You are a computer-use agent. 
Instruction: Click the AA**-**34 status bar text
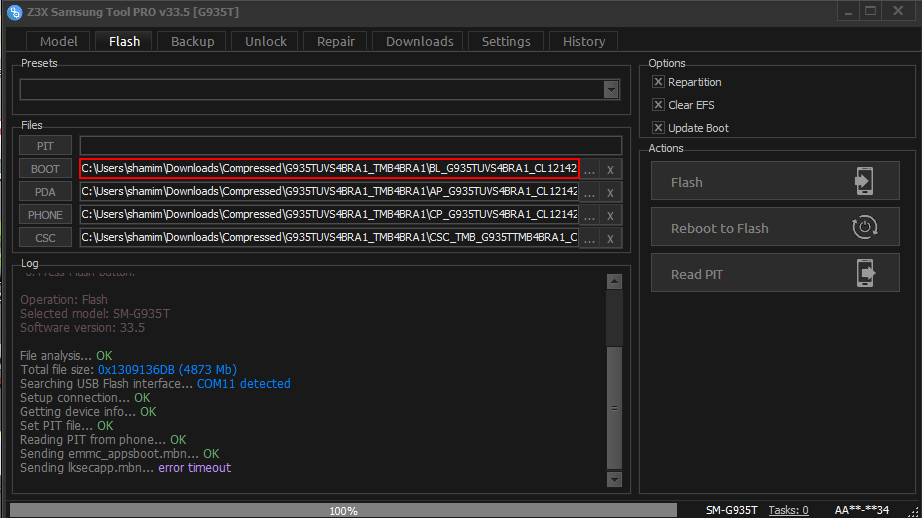point(861,510)
